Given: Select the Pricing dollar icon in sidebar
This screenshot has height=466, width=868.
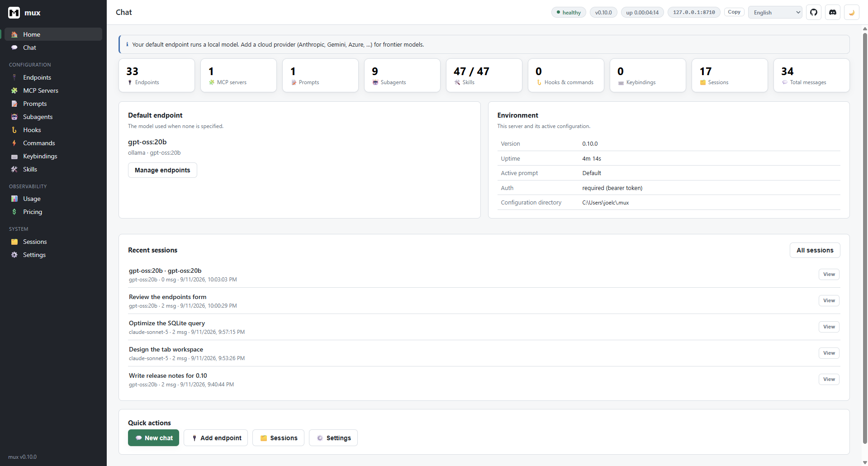Looking at the screenshot, I should [x=14, y=212].
